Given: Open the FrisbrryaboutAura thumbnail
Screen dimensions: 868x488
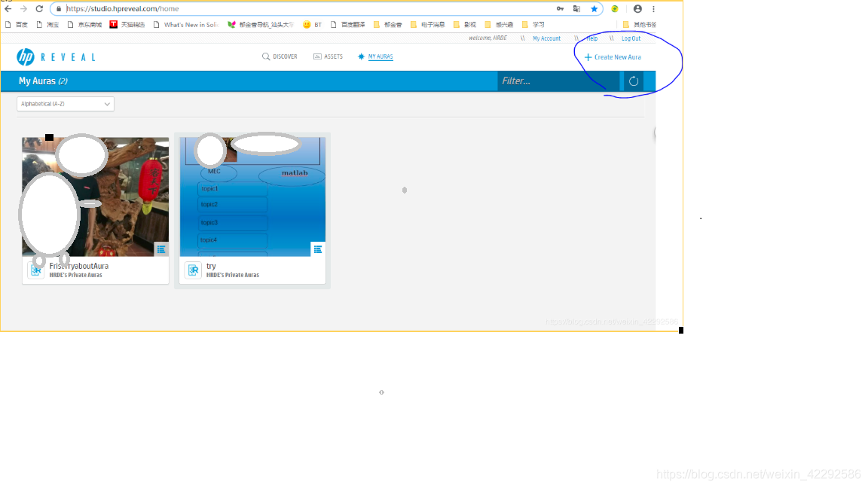Looking at the screenshot, I should pos(95,197).
